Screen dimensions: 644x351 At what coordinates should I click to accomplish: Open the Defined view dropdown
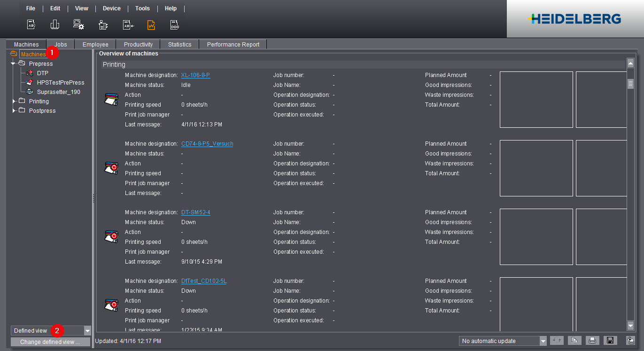pos(87,331)
